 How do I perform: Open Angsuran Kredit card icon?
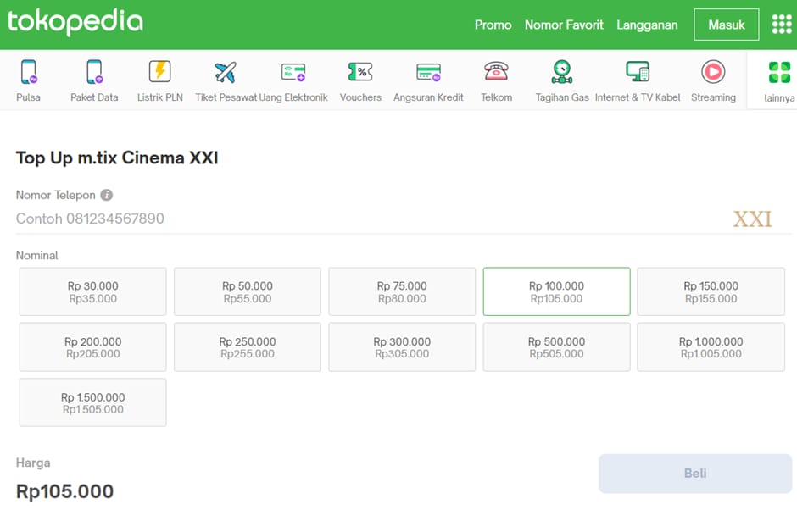coord(428,72)
